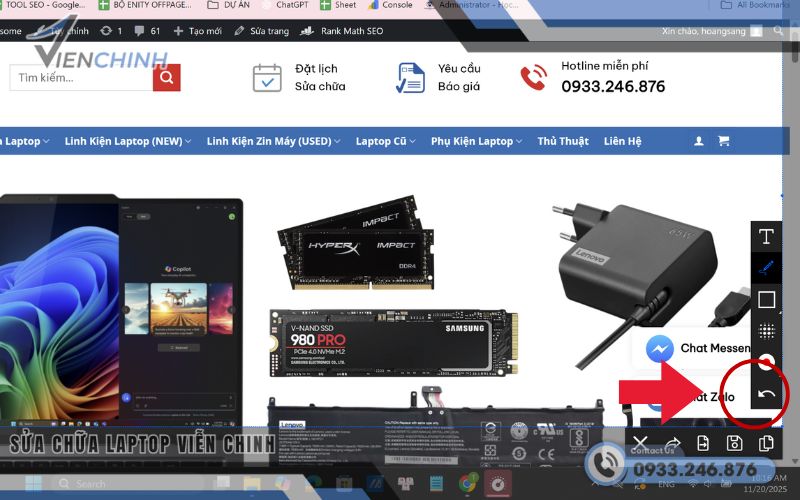The image size is (800, 500).
Task: Click the taskbar Search box
Action: click(128, 484)
